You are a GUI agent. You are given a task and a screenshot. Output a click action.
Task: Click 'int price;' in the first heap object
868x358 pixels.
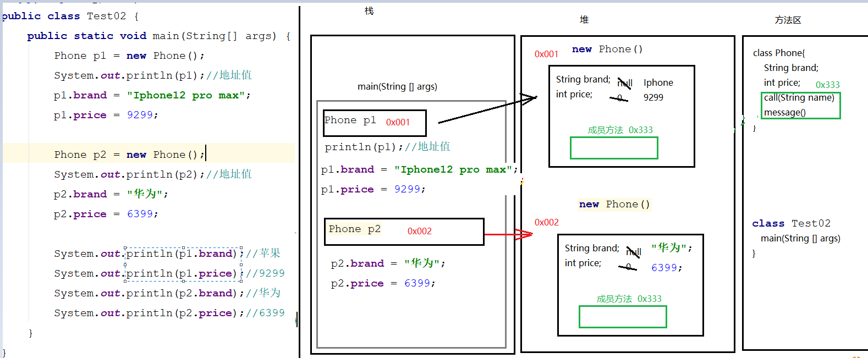tap(574, 94)
